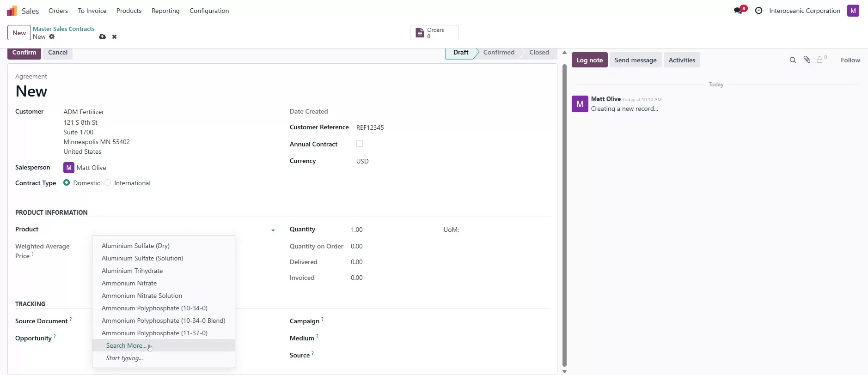Choose Ammonium Polyphosphate (10-34-0 Blend) option

click(164, 321)
